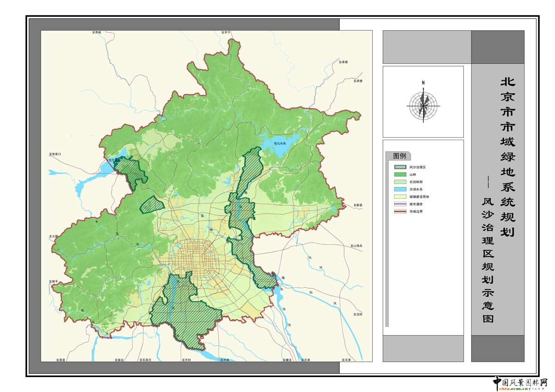The width and height of the screenshot is (555, 392).
Task: Click the 至沈阳 direction label
Action: tap(357, 315)
